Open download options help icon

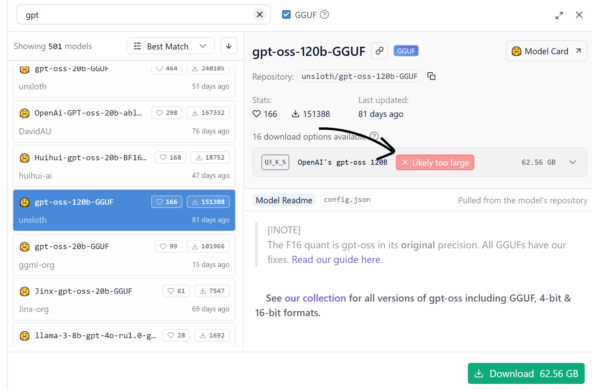(x=374, y=136)
